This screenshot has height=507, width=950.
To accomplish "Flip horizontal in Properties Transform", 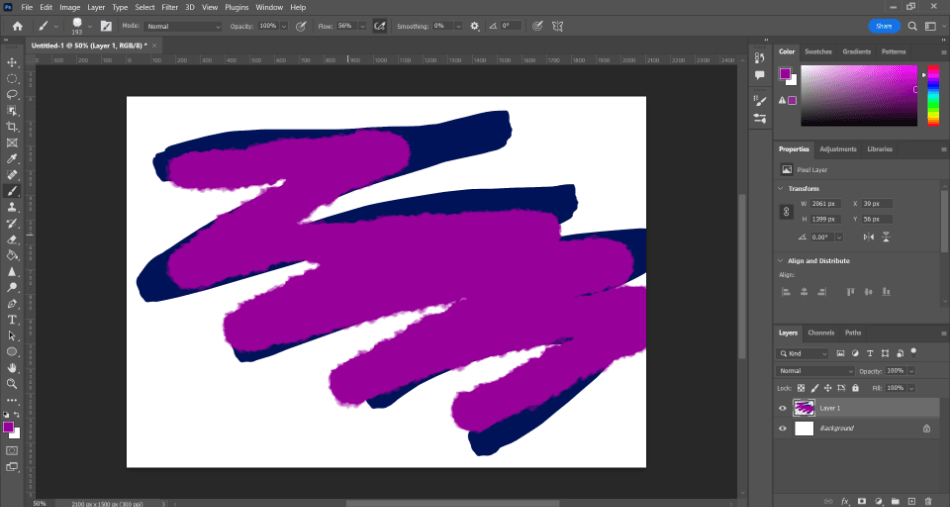I will [x=869, y=237].
